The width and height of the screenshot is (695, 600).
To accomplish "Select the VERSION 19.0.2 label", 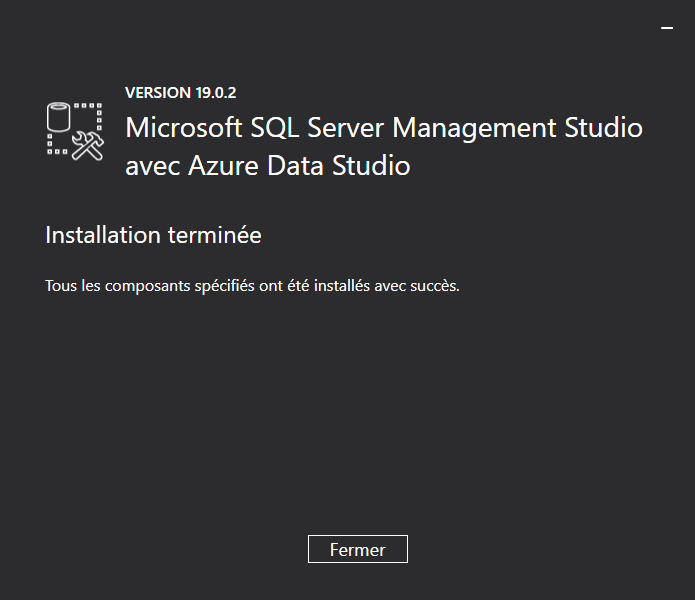I will coord(180,93).
